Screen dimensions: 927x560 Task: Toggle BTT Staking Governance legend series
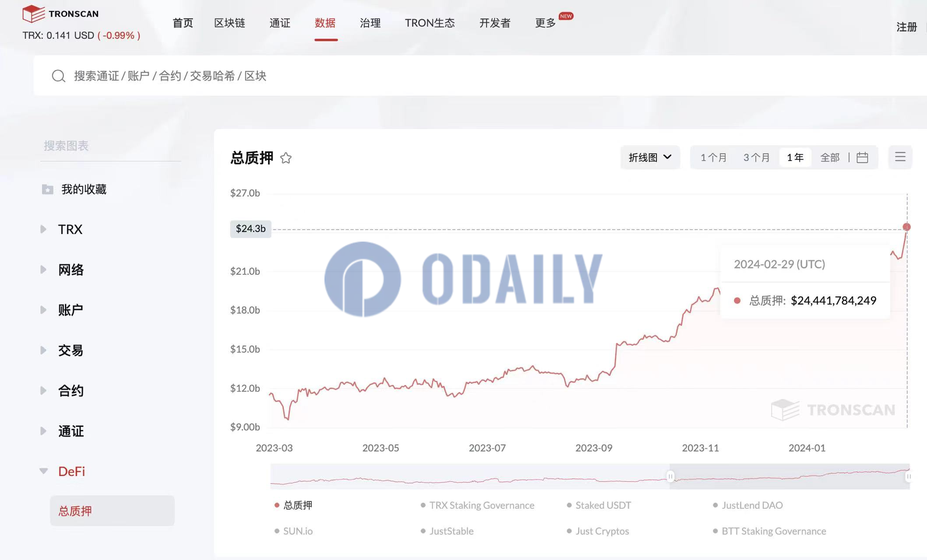point(769,531)
